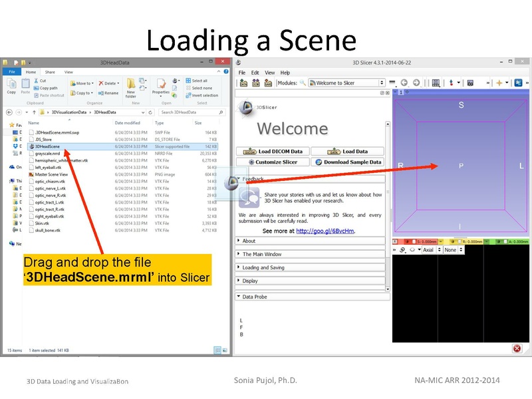The width and height of the screenshot is (532, 399).
Task: Open the Modules dropdown showing Welcome to Slicer
Action: pyautogui.click(x=346, y=82)
